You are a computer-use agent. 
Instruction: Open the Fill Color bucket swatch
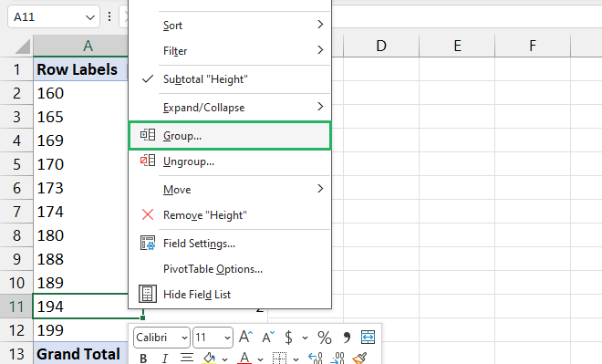coord(209,359)
